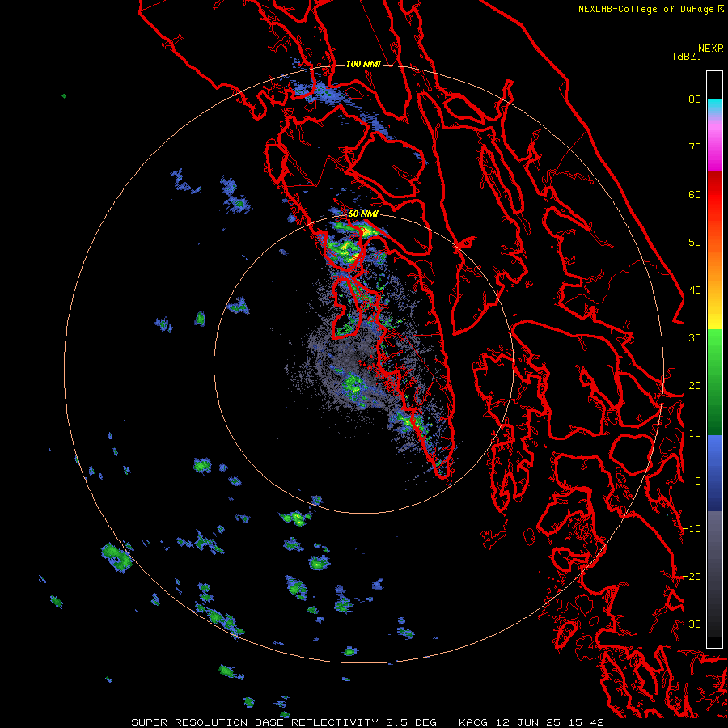Click the [dBZ] unit label

click(687, 56)
